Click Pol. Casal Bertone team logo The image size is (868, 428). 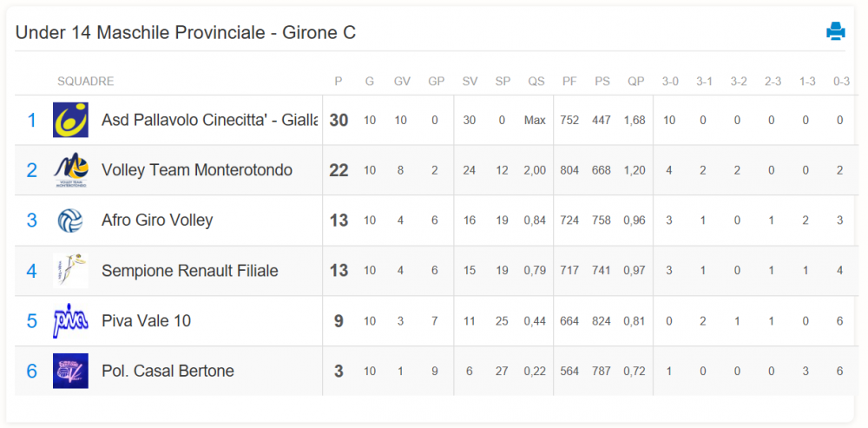click(70, 371)
